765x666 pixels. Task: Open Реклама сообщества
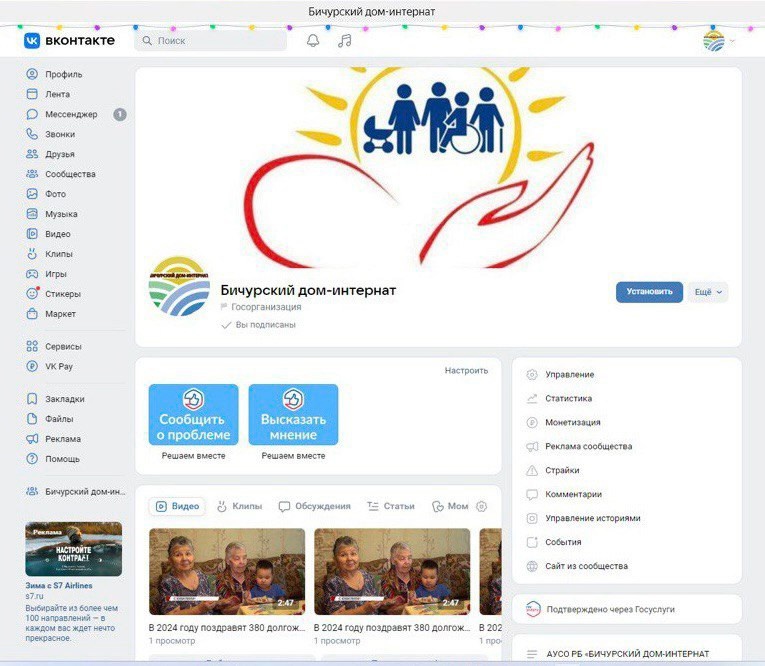coord(579,446)
